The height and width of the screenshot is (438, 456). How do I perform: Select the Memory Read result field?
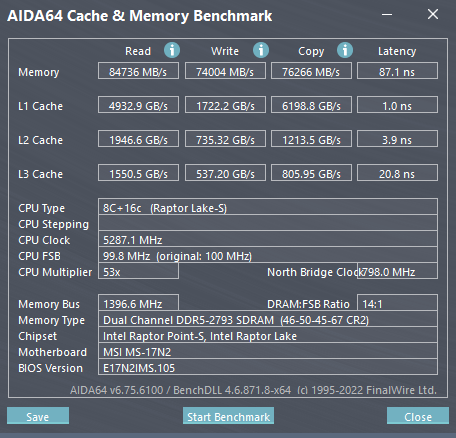click(x=138, y=71)
